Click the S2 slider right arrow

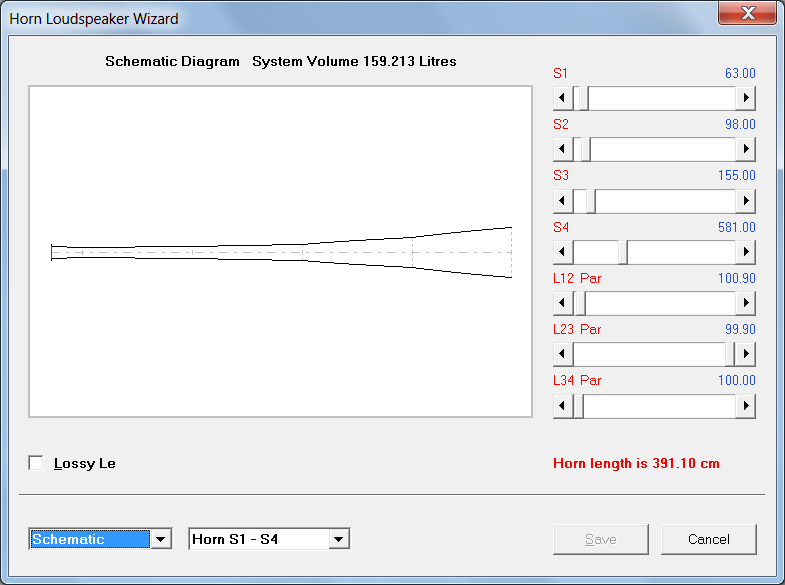pos(745,149)
